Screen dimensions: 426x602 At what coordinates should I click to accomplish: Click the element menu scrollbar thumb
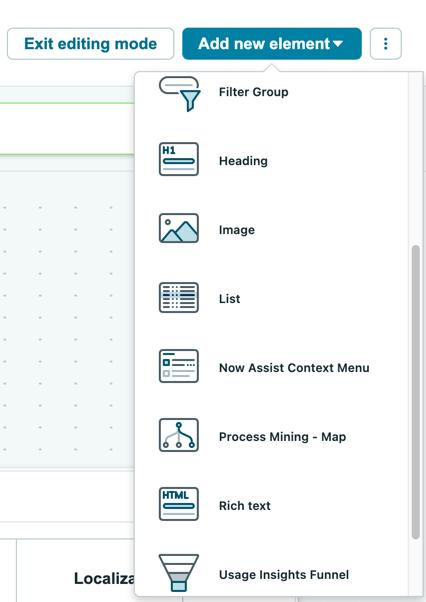pyautogui.click(x=415, y=392)
